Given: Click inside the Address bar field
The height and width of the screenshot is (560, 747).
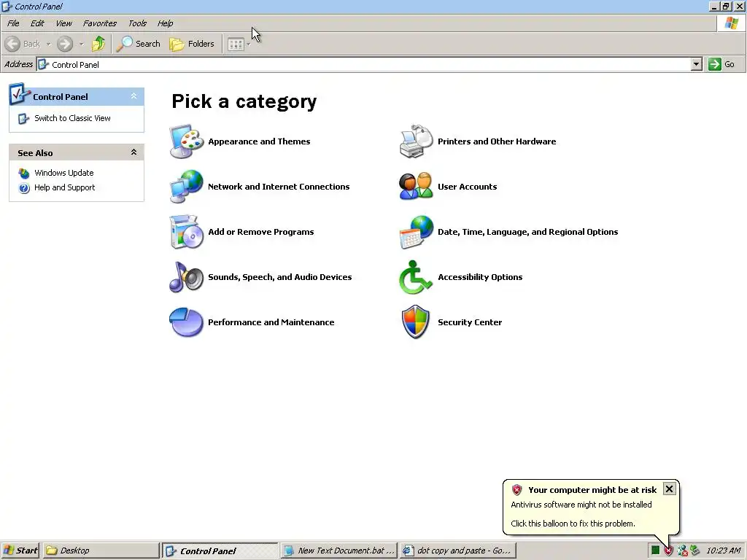Looking at the screenshot, I should point(364,64).
